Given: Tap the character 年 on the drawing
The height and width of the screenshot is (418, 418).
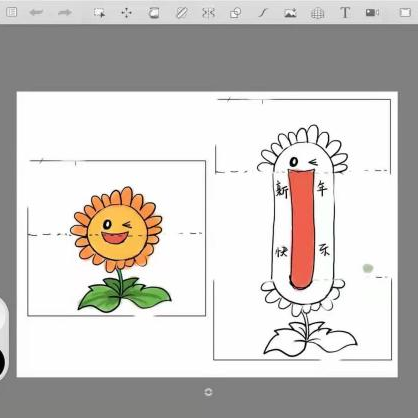Looking at the screenshot, I should 322,188.
